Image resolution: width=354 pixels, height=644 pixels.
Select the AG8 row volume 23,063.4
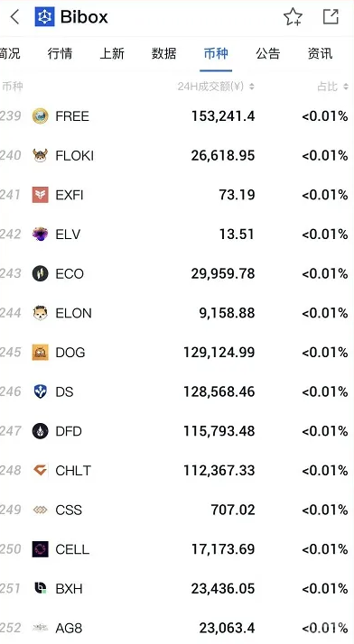pyautogui.click(x=227, y=628)
